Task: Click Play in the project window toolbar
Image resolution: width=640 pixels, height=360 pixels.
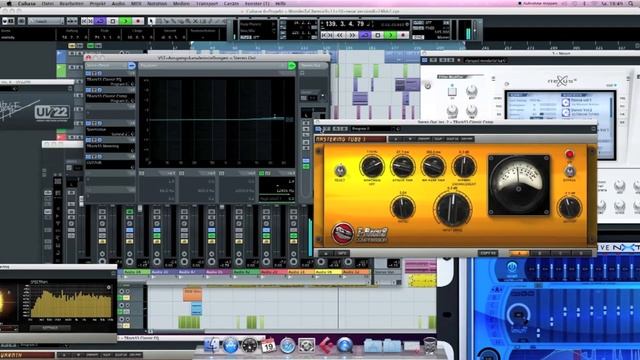Action: coord(125,21)
